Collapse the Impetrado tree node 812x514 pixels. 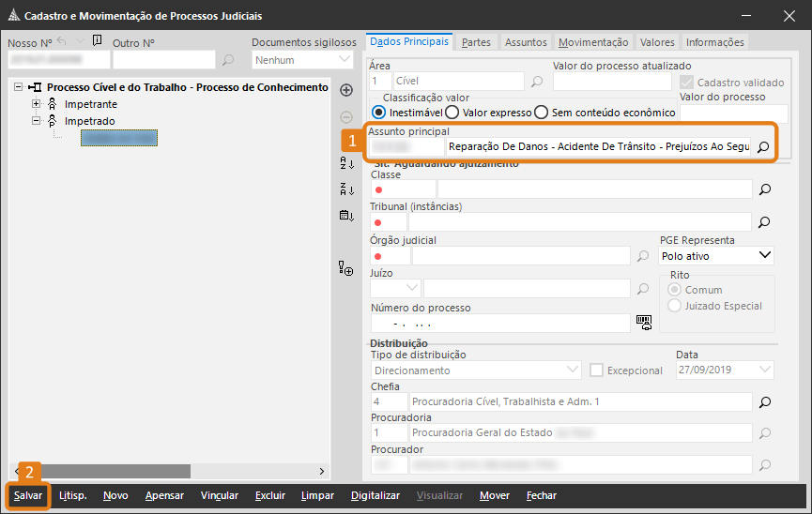pos(37,121)
